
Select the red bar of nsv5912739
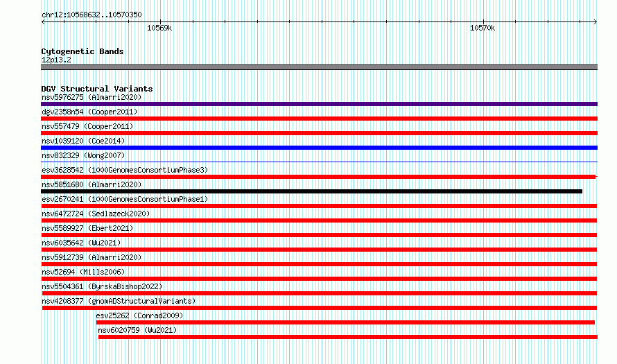(319, 264)
